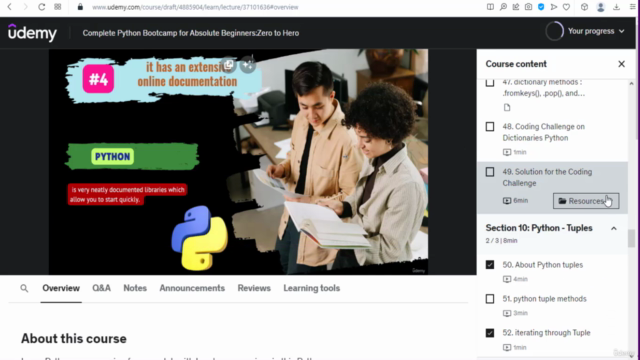Click the video icon under lecture 50

(x=507, y=279)
